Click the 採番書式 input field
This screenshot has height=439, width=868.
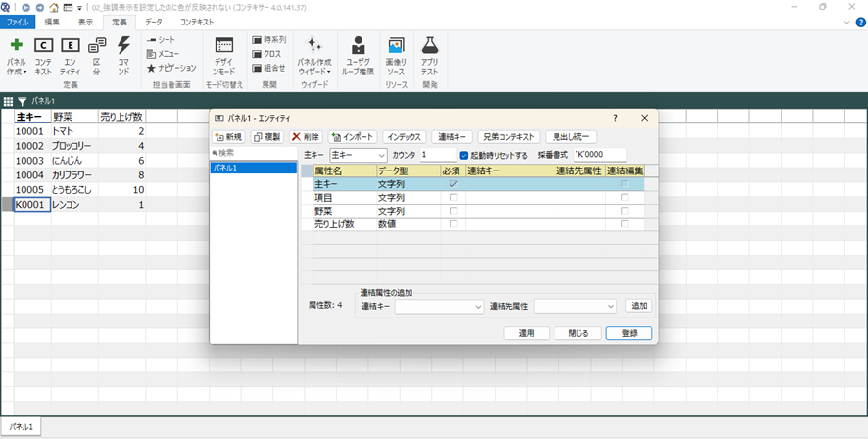614,155
